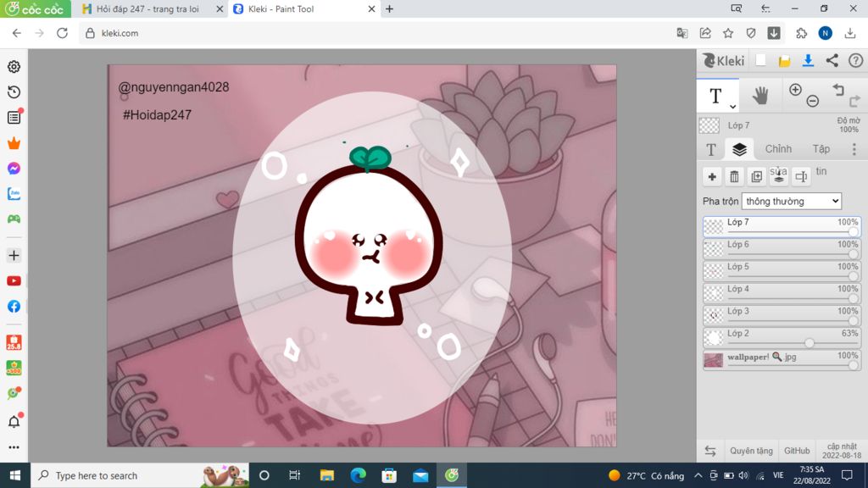Reload the kleki.com page
This screenshot has width=868, height=488.
coord(62,33)
